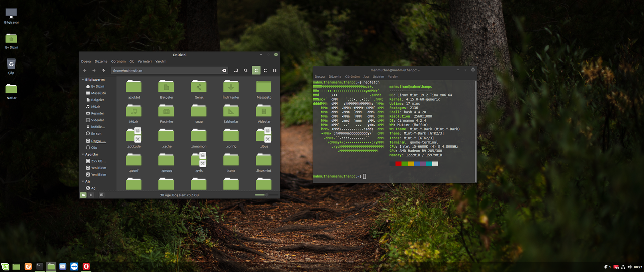
Task: Open the terminal's Ara menu
Action: 366,77
